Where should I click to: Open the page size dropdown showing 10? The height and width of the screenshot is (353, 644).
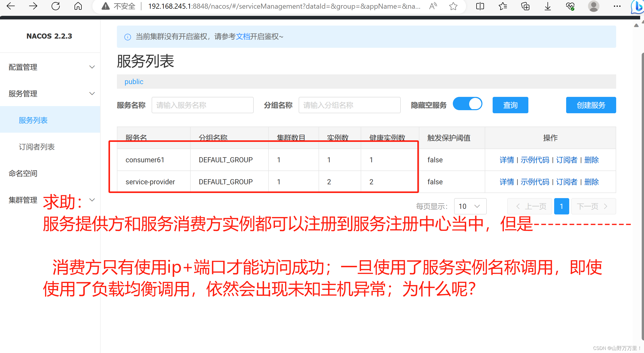[x=470, y=206]
